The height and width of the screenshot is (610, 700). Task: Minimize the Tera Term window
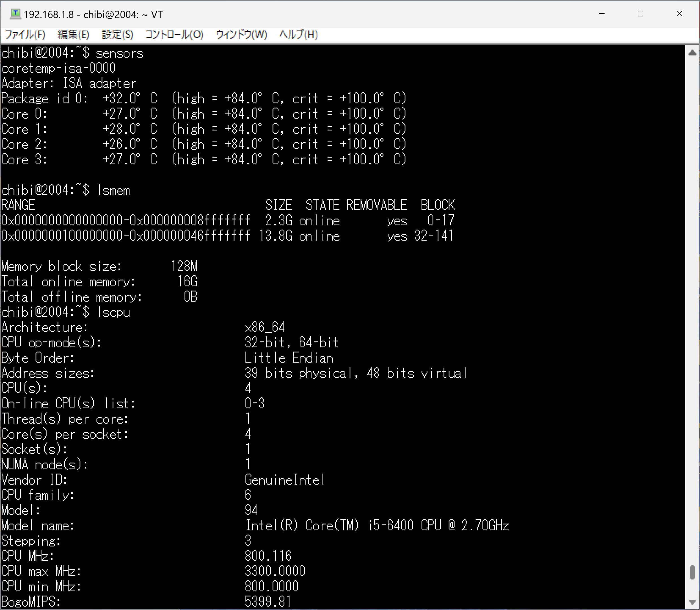click(x=602, y=14)
